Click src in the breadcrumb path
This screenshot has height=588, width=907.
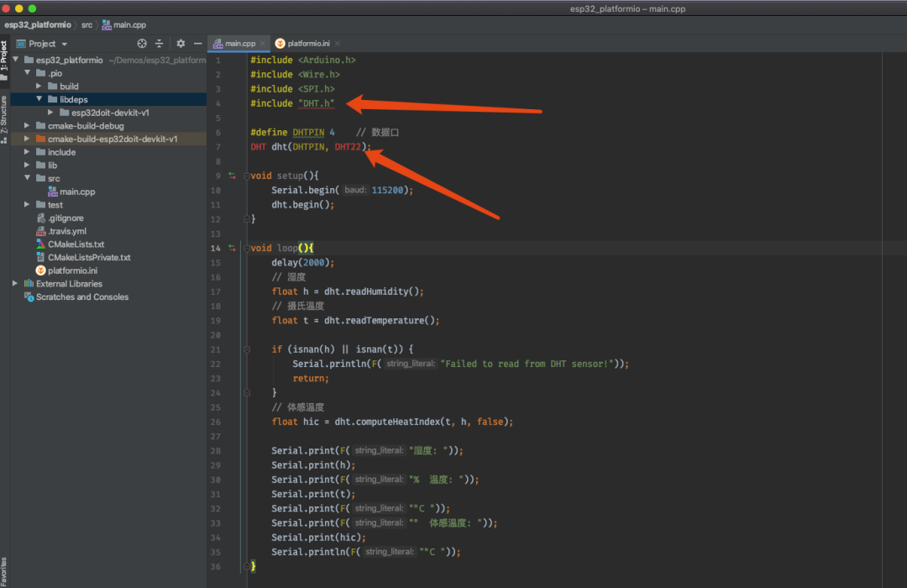[x=87, y=25]
